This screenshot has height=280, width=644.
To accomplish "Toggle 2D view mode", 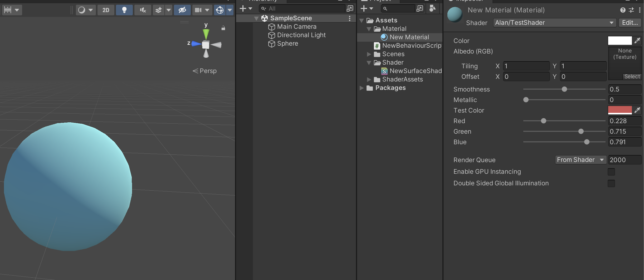I will click(x=106, y=10).
